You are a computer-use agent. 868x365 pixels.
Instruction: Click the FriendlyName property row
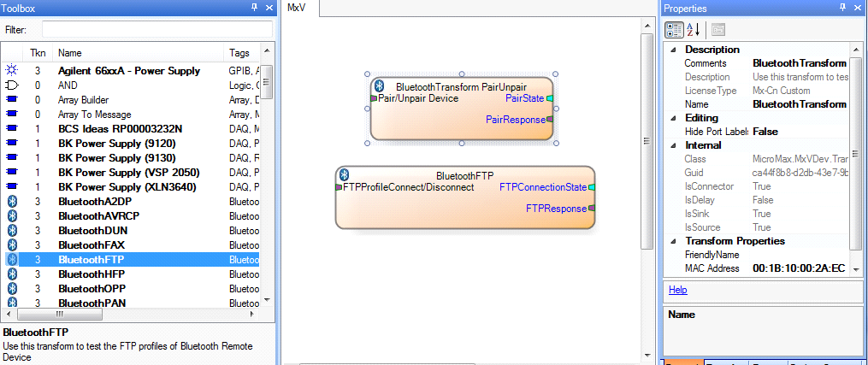point(756,255)
